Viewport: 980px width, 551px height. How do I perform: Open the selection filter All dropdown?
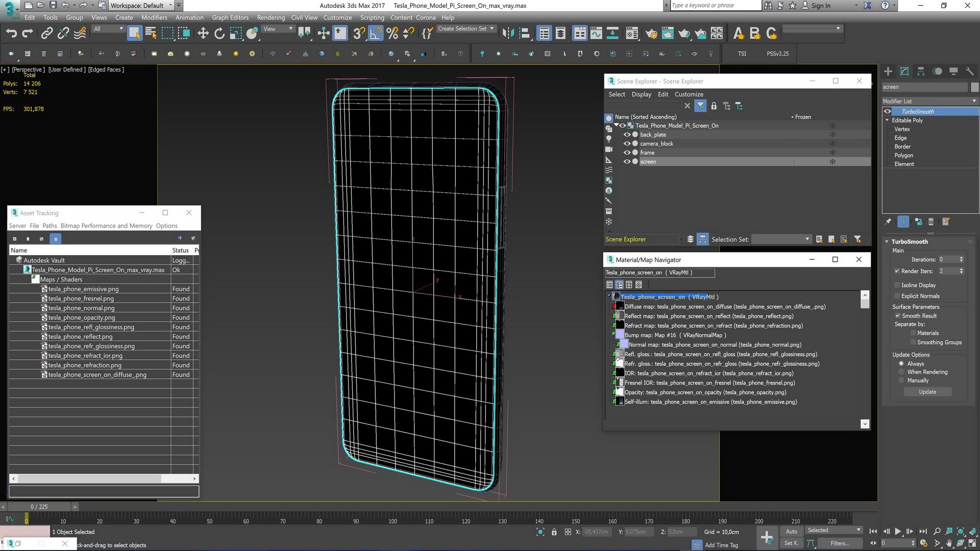(108, 29)
